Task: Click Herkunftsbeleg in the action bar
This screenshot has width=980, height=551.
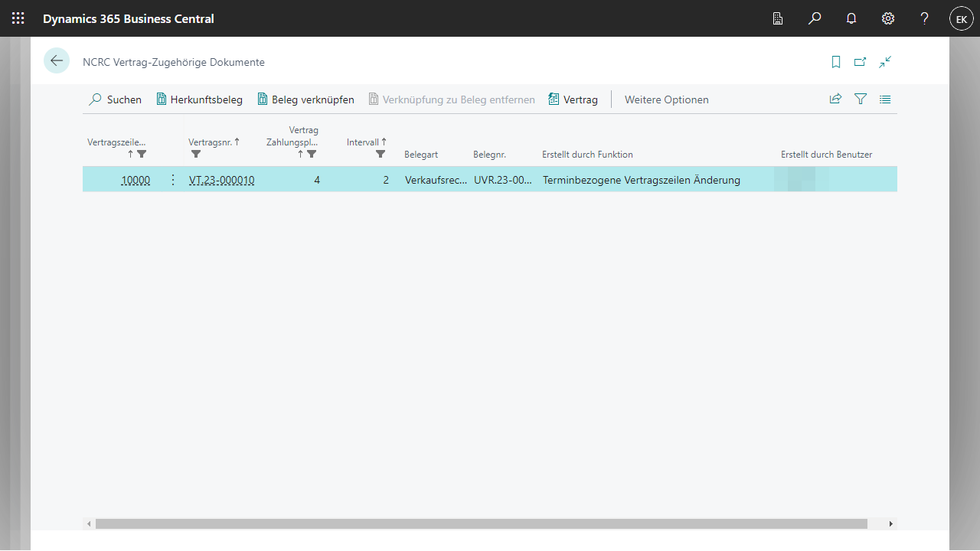Action: pyautogui.click(x=199, y=99)
